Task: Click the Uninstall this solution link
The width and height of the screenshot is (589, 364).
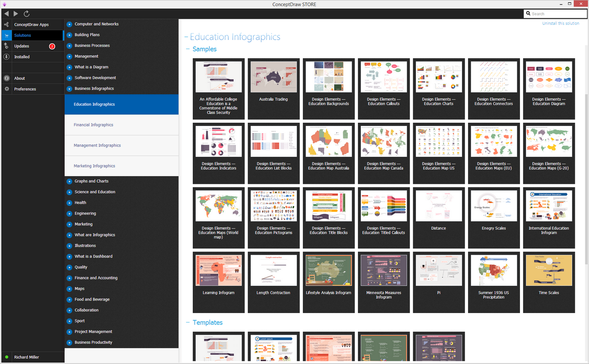Action: click(560, 23)
